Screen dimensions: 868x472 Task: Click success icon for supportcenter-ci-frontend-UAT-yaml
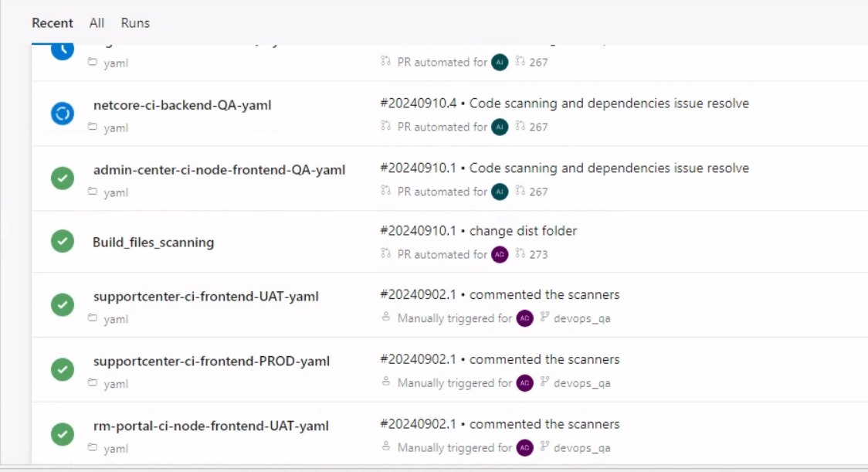click(63, 305)
